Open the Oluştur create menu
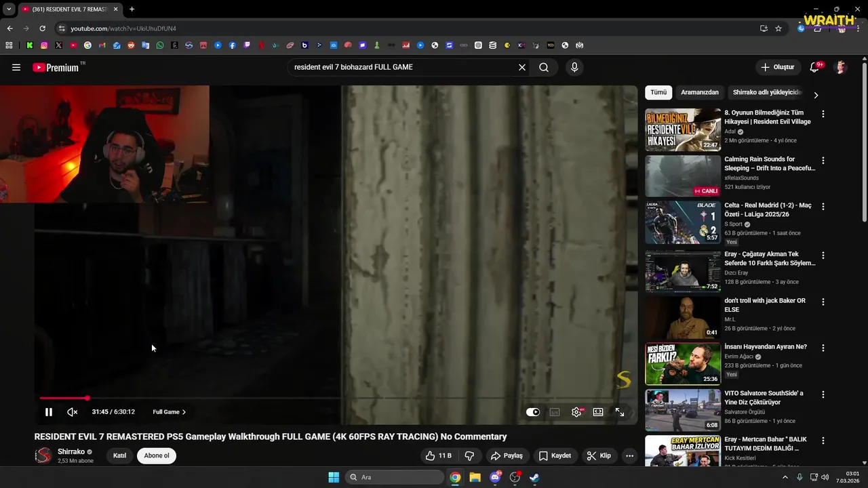The height and width of the screenshot is (488, 868). 778,67
